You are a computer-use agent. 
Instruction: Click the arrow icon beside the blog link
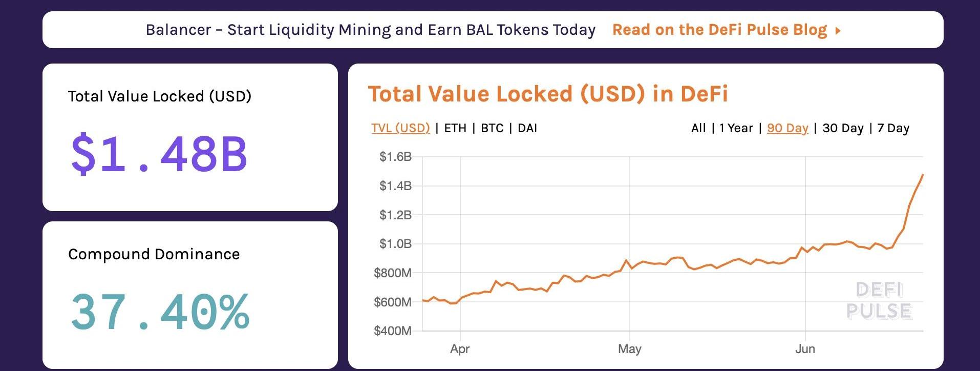tap(838, 31)
